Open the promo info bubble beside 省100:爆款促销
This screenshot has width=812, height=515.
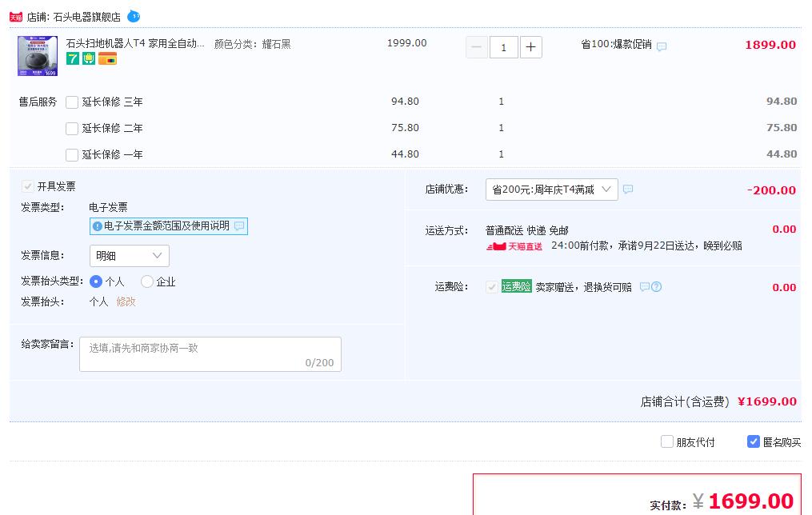click(x=662, y=46)
